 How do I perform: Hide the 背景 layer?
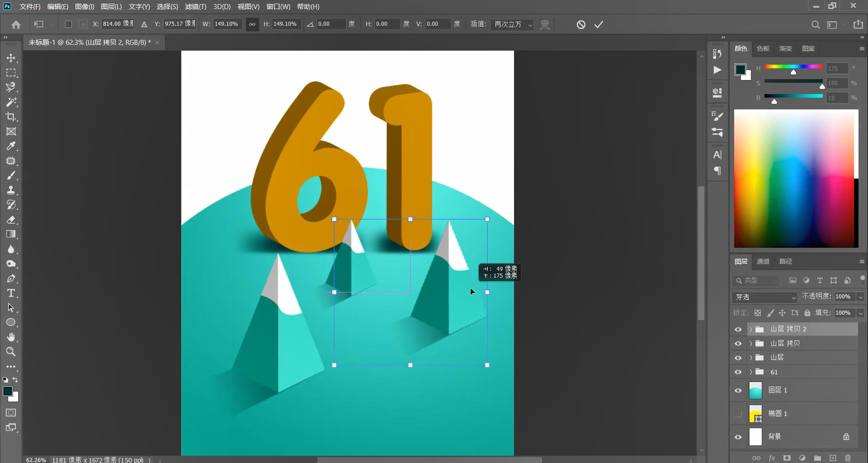coord(738,437)
